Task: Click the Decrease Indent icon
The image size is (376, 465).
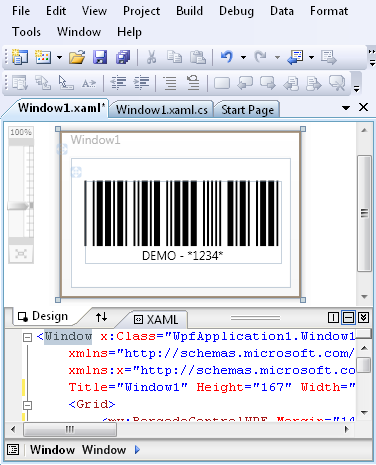Action: pyautogui.click(x=118, y=83)
